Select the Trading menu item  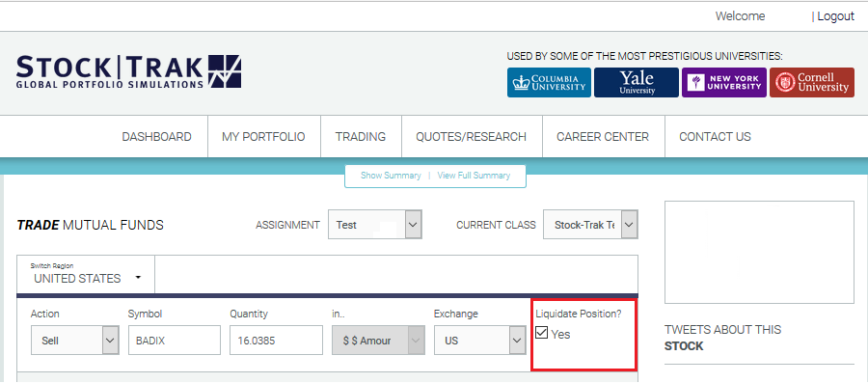coord(361,137)
